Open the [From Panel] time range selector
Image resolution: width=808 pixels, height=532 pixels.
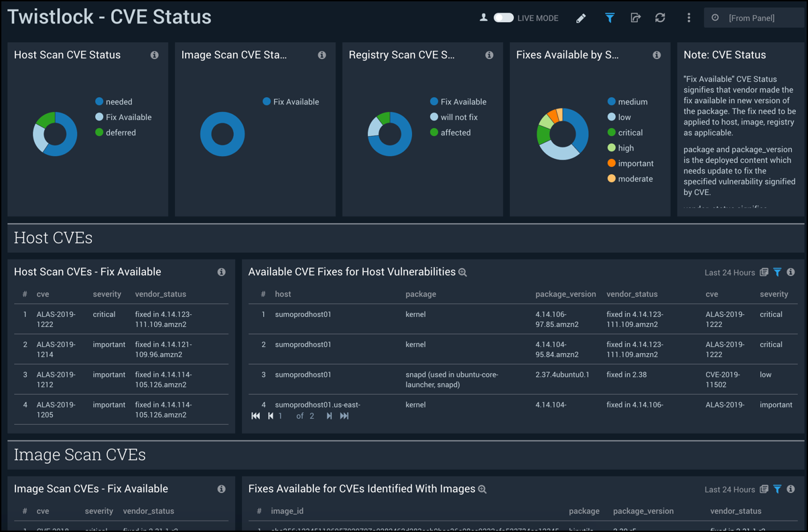pos(754,17)
